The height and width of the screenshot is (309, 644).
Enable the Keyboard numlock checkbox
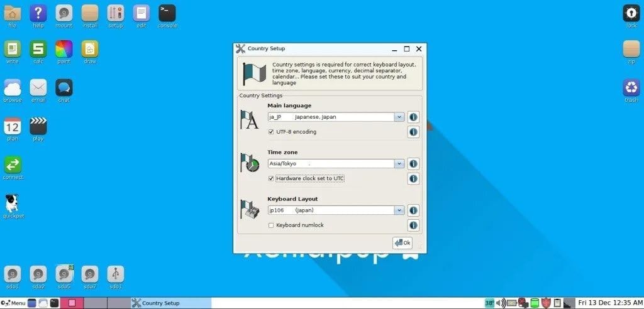[x=270, y=225]
